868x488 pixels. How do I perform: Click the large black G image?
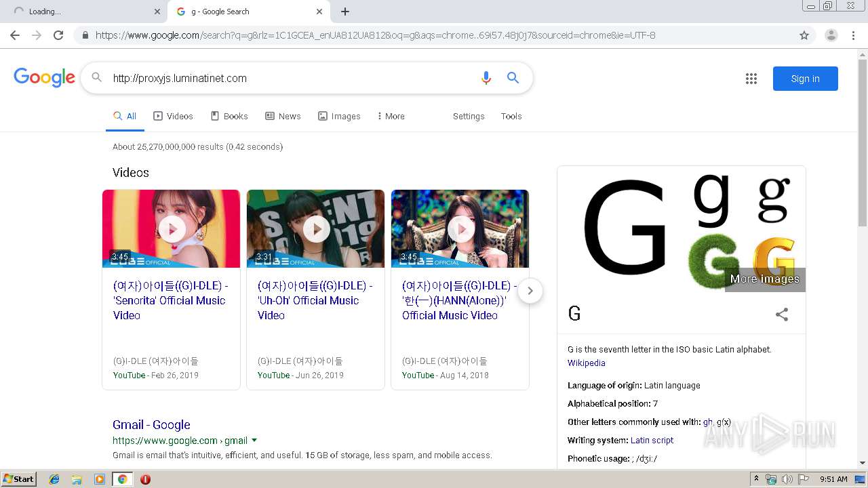pos(625,226)
